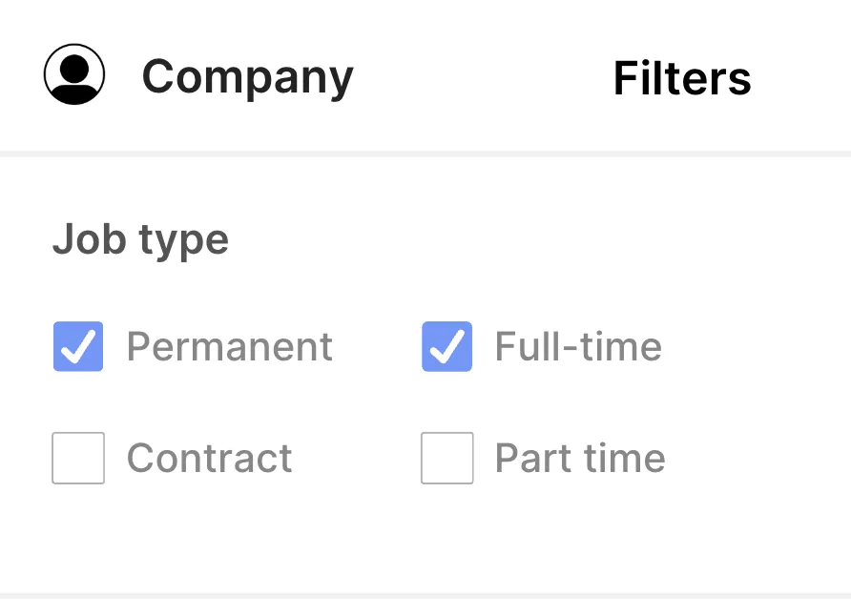Image resolution: width=851 pixels, height=616 pixels.
Task: Click the Company brand name
Action: tap(247, 77)
